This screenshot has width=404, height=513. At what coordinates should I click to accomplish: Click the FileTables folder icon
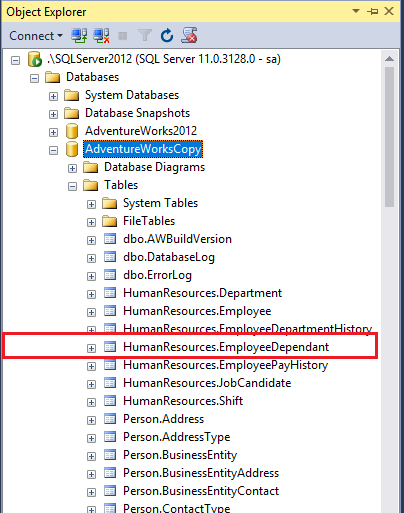[110, 221]
